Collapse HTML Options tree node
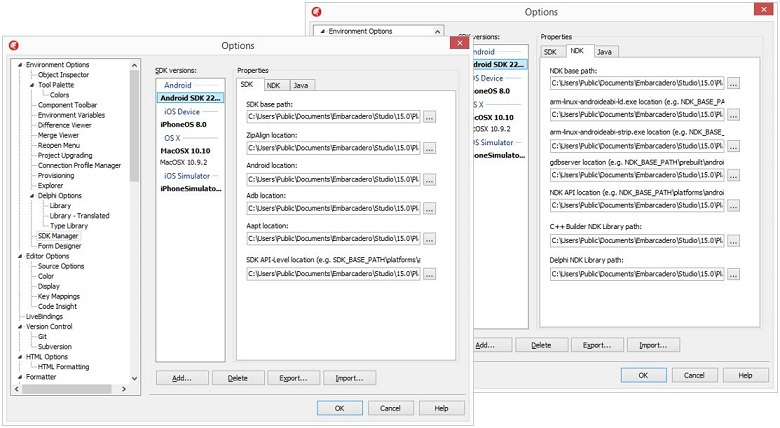The image size is (780, 428). click(20, 357)
